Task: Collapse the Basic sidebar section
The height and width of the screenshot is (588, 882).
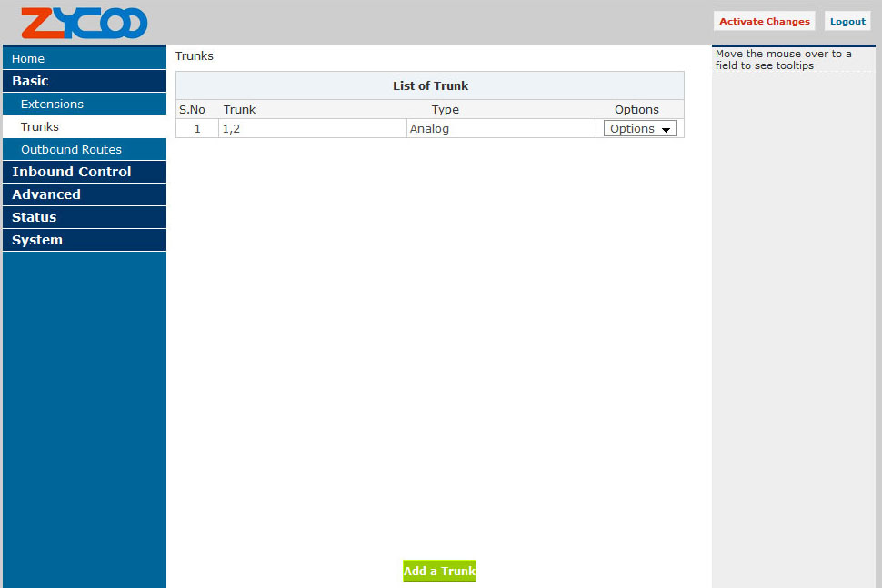Action: point(30,81)
